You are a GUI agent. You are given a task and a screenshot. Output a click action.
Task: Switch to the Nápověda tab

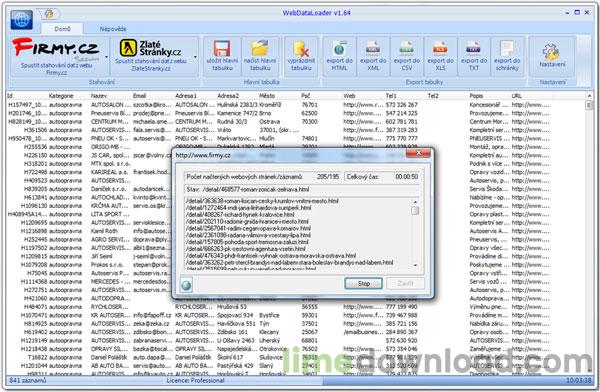[113, 29]
